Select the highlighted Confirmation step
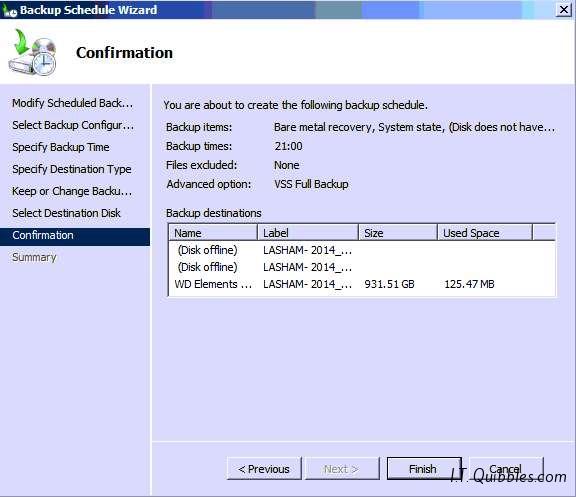 (75, 235)
